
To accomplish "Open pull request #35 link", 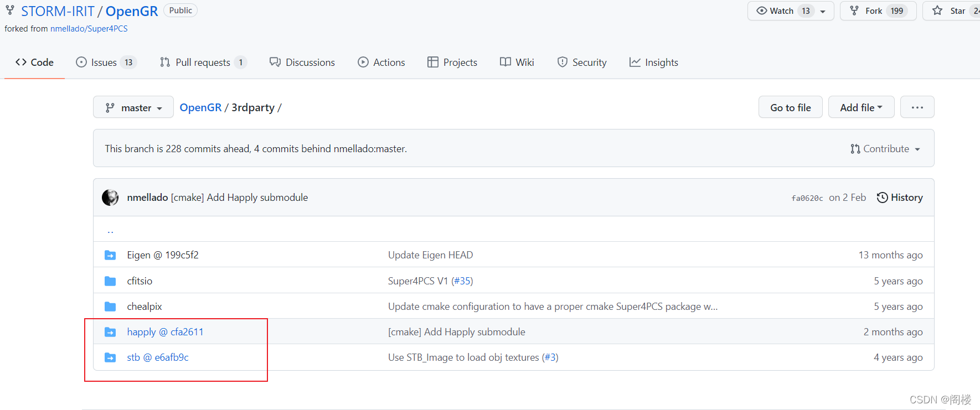I will (462, 281).
